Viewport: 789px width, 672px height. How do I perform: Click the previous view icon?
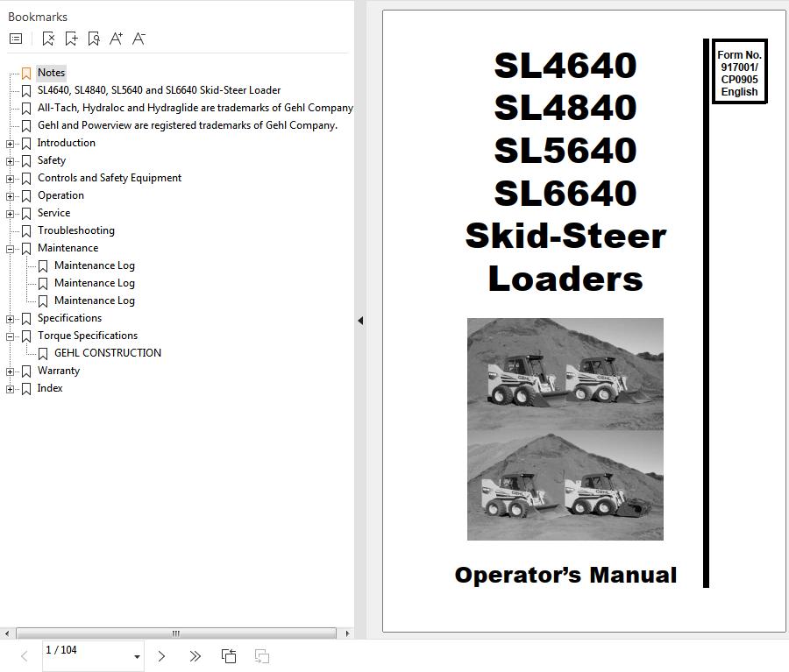click(229, 656)
